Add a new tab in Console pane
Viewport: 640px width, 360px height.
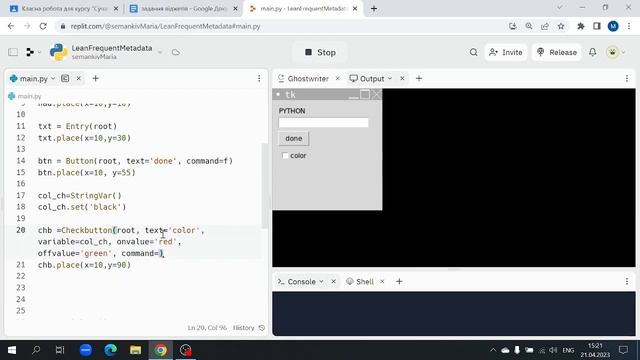click(399, 282)
